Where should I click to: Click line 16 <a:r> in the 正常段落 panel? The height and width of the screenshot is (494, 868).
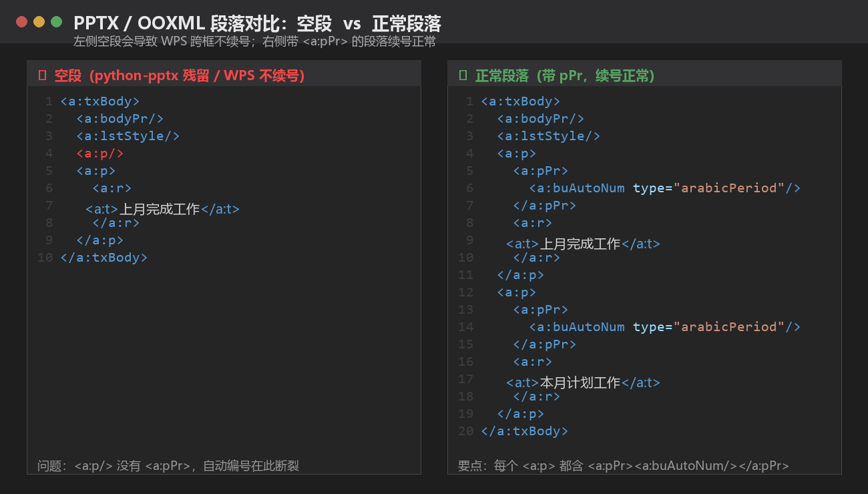533,362
